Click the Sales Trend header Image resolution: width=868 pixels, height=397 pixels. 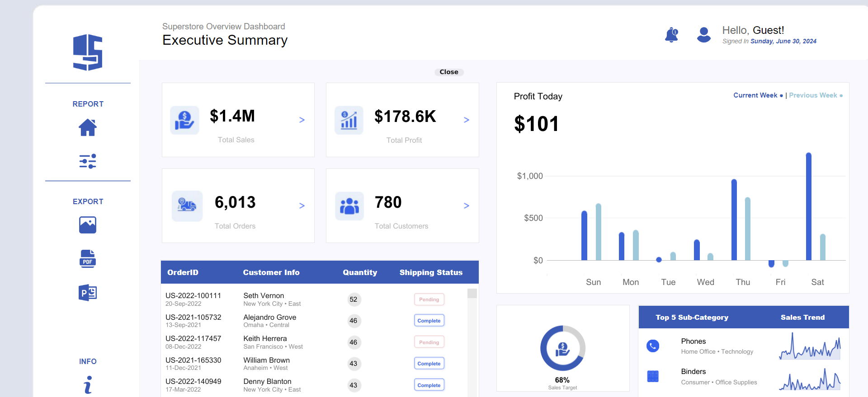[x=802, y=318]
